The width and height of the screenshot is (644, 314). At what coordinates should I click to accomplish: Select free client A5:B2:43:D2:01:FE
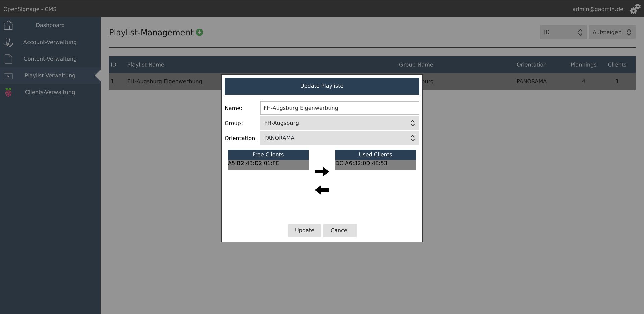[x=254, y=163]
